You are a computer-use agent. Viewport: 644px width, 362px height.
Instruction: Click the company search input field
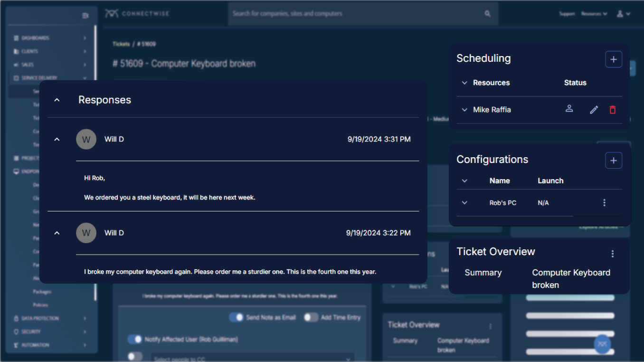pos(356,14)
